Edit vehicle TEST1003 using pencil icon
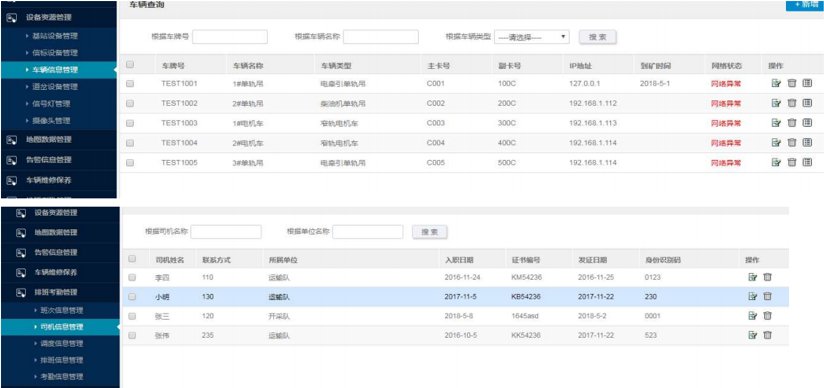Image resolution: width=824 pixels, height=388 pixels. 776,122
